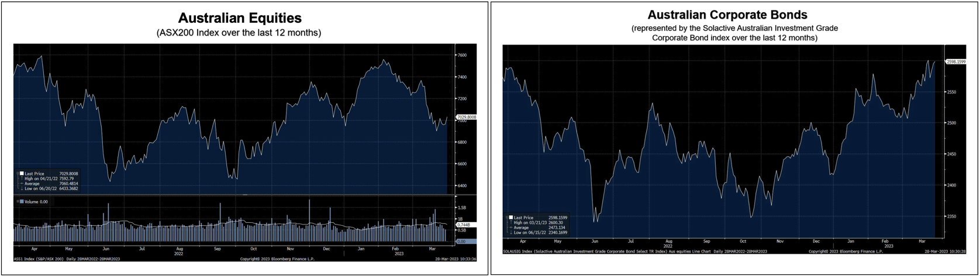This screenshot has height=276, width=980.
Task: Collapse the Volume legend via its expander box
Action: tap(18, 202)
